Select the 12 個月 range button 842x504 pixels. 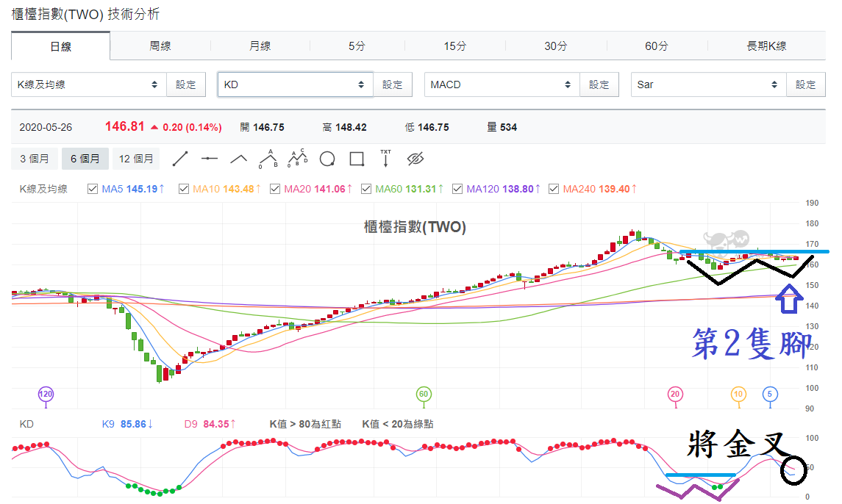click(x=136, y=159)
